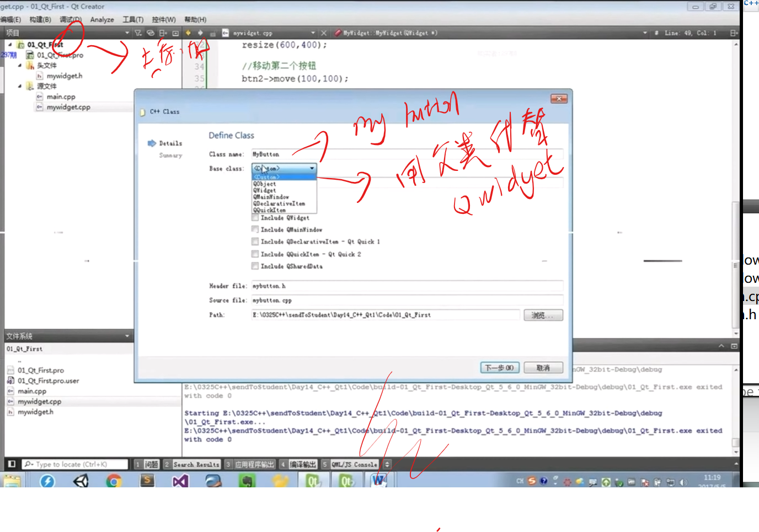This screenshot has width=759, height=532.
Task: Collapse the 头文件 headers folder
Action: [20, 65]
